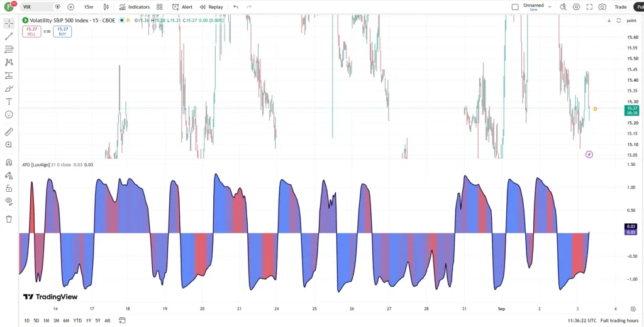Click the SELL 15.27 button

(31, 31)
